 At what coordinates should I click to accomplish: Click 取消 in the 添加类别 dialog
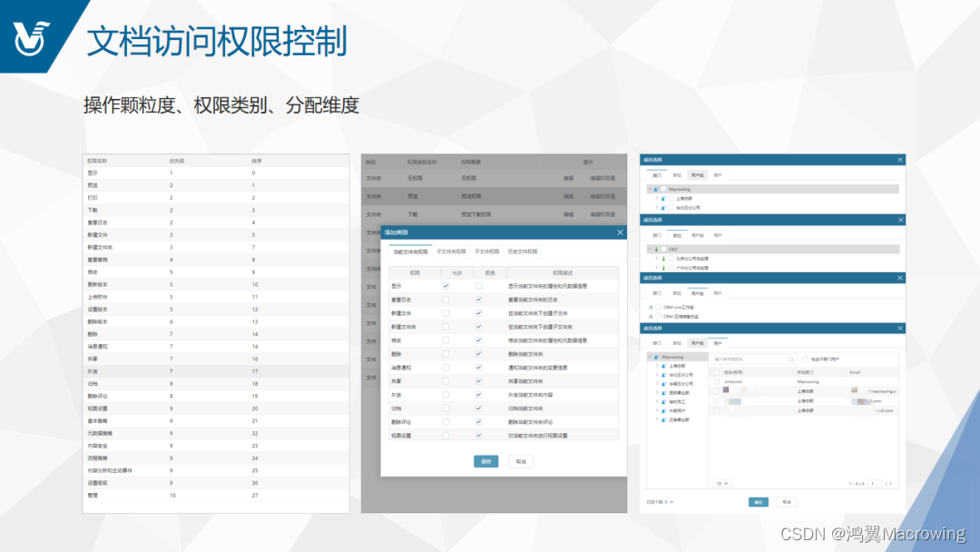[521, 461]
